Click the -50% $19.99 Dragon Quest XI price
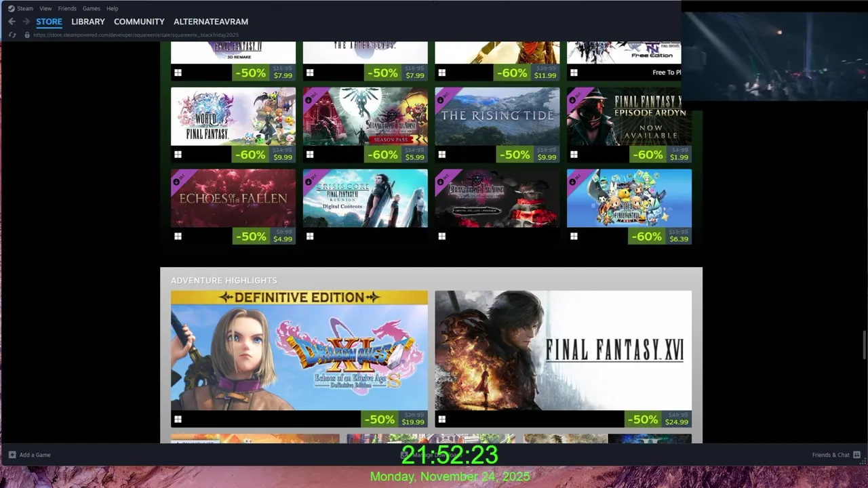Screen dimensions: 868x488 pos(394,420)
